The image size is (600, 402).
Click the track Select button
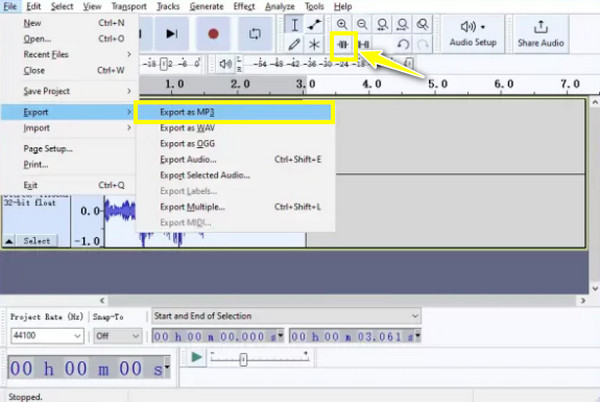(x=37, y=241)
